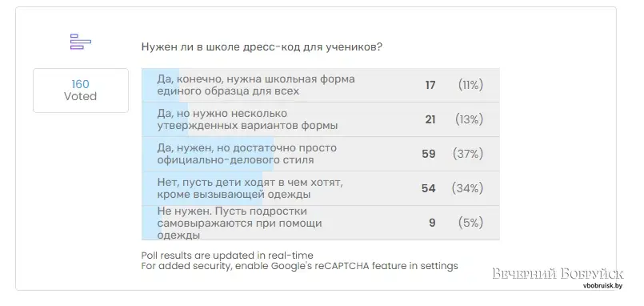The image size is (644, 306).
Task: Select 'официально-делового стиля' answer row
Action: pos(320,154)
